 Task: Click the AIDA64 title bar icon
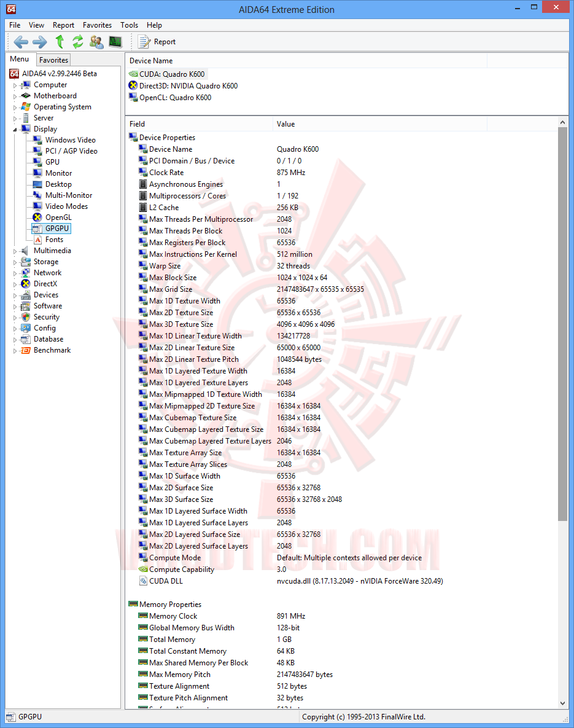point(11,9)
